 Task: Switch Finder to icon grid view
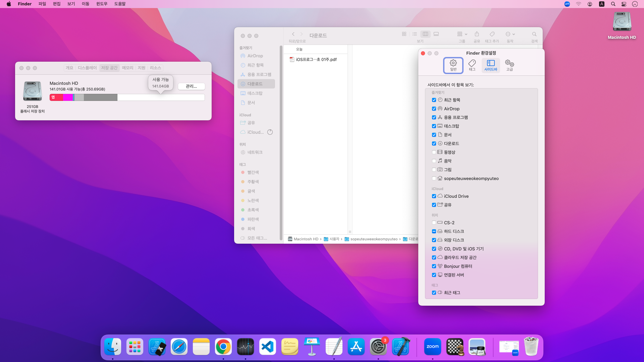(404, 34)
